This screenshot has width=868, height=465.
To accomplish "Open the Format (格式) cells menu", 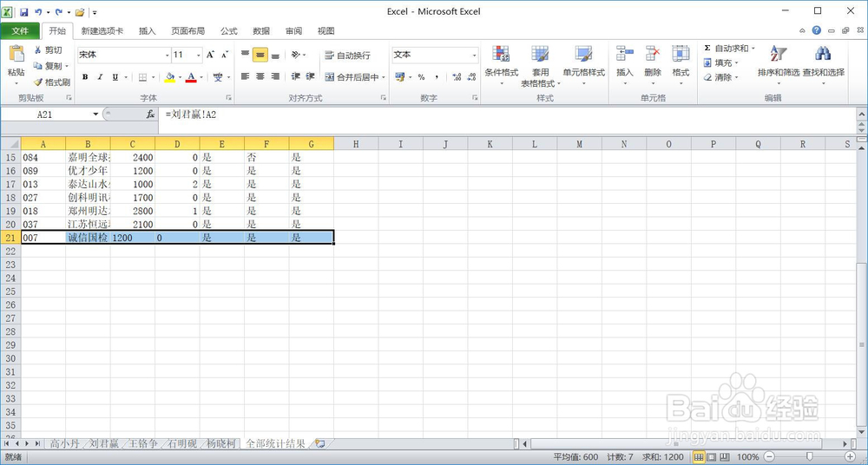I will (x=681, y=65).
